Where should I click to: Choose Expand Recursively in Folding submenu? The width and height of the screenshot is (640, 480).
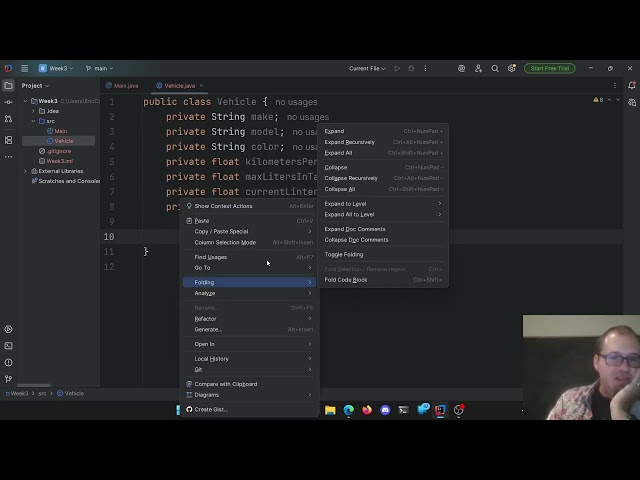383,142
